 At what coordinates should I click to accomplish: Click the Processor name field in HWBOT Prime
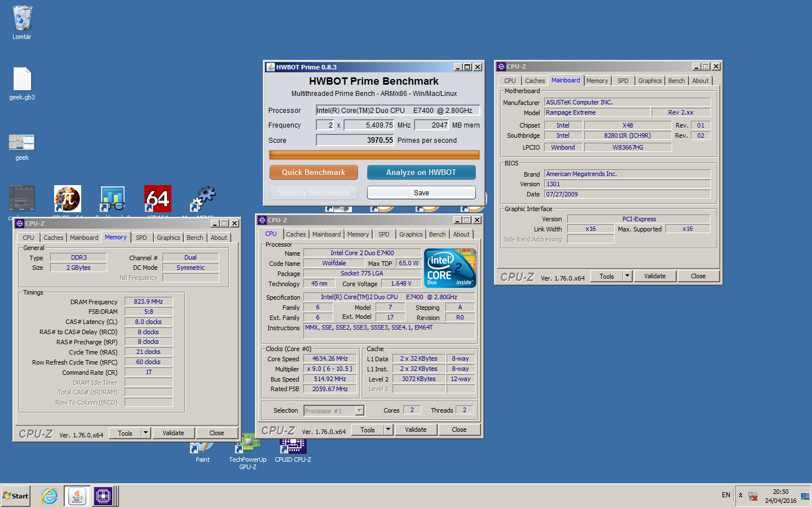(398, 110)
